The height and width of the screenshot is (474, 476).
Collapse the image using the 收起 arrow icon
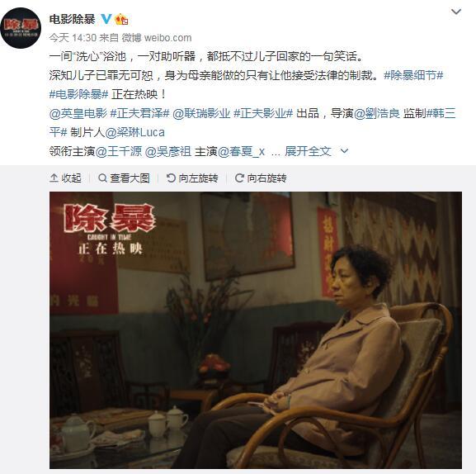[x=54, y=178]
